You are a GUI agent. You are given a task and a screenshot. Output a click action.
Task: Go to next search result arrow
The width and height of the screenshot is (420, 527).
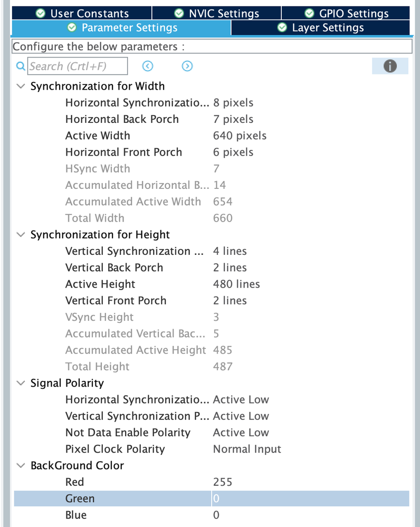click(x=187, y=66)
